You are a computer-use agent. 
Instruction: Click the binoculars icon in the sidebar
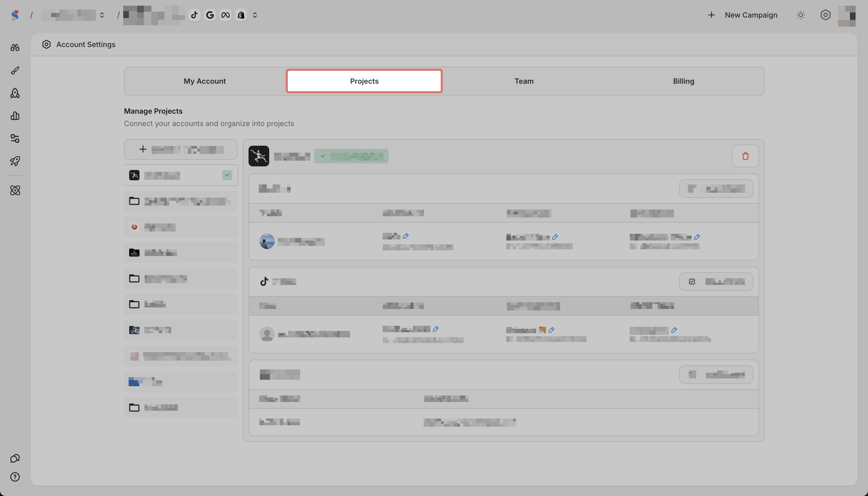point(15,48)
